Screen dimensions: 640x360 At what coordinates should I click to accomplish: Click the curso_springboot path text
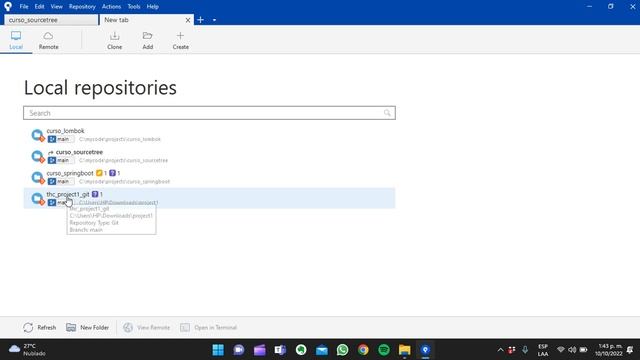tap(124, 182)
